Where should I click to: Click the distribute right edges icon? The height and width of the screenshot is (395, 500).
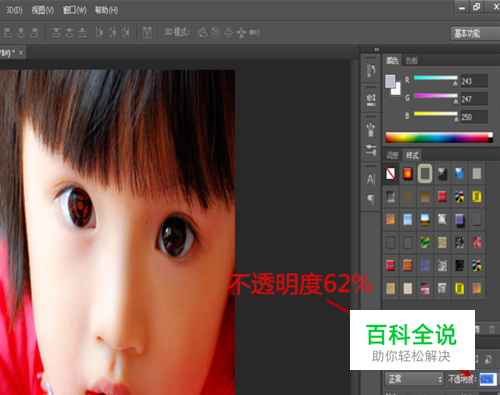coord(125,32)
